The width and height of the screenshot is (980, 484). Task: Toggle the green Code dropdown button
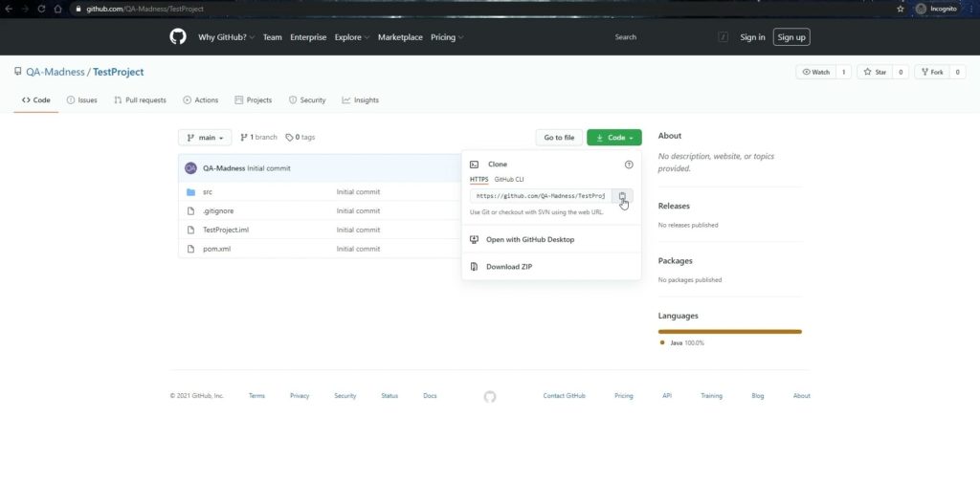tap(614, 138)
